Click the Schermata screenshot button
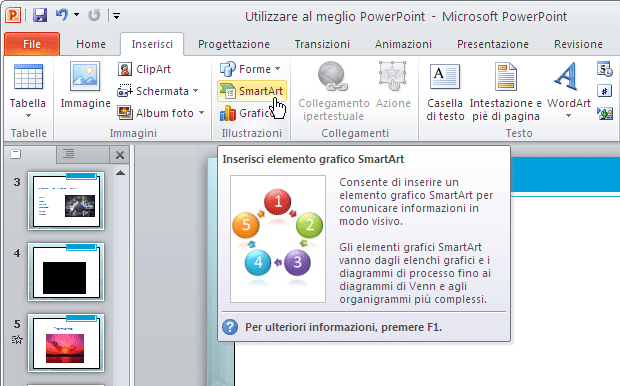The image size is (620, 386). coord(152,91)
